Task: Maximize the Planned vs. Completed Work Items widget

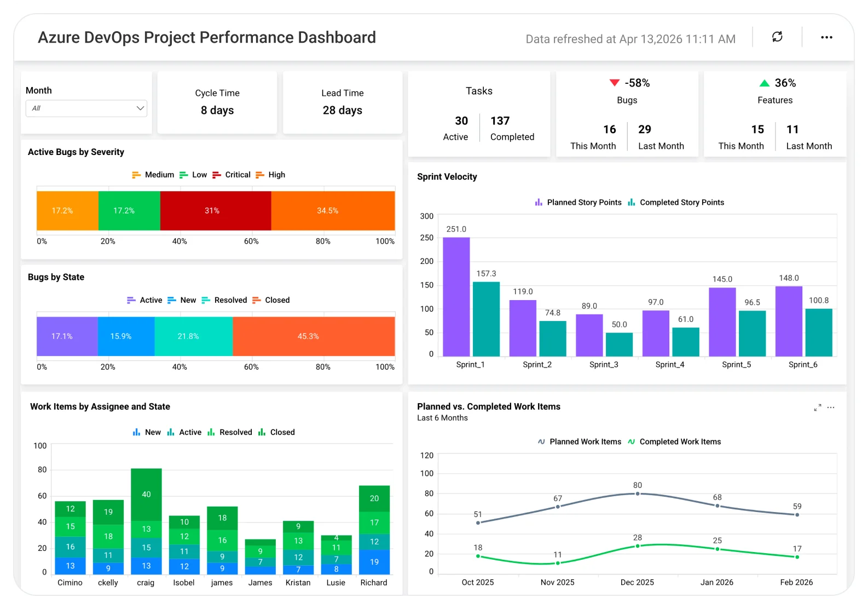Action: tap(817, 407)
